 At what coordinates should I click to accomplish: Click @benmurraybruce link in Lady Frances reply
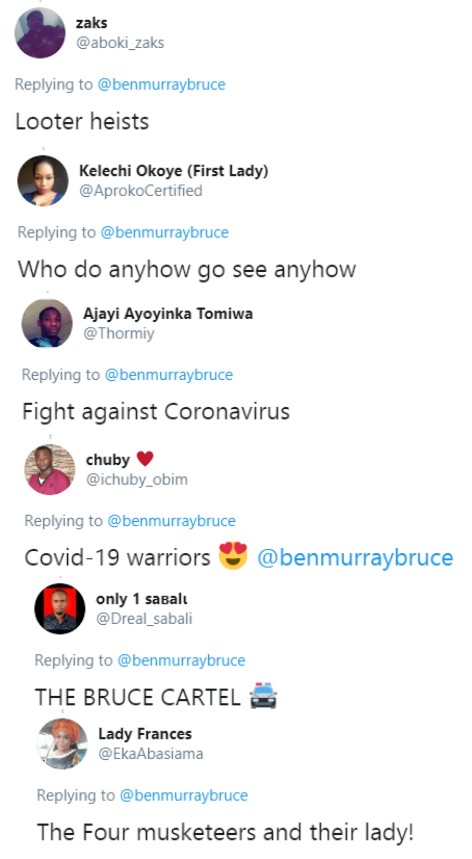click(x=183, y=795)
